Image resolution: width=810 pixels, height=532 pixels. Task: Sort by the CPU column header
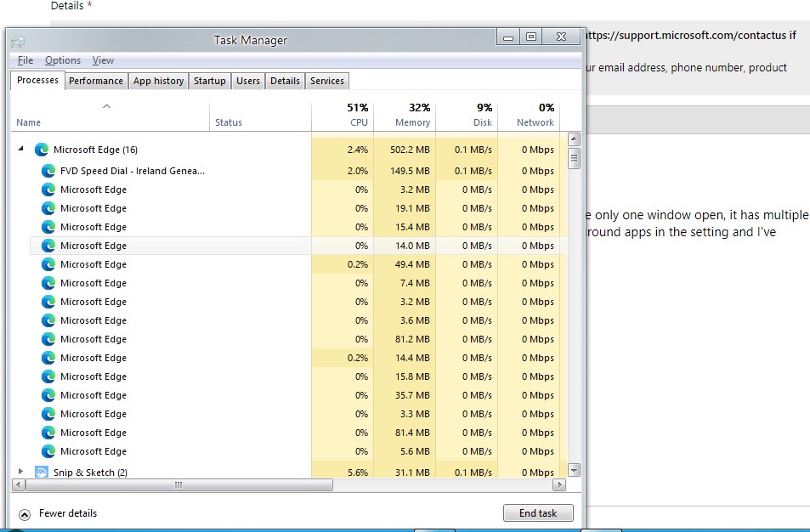[x=343, y=116]
